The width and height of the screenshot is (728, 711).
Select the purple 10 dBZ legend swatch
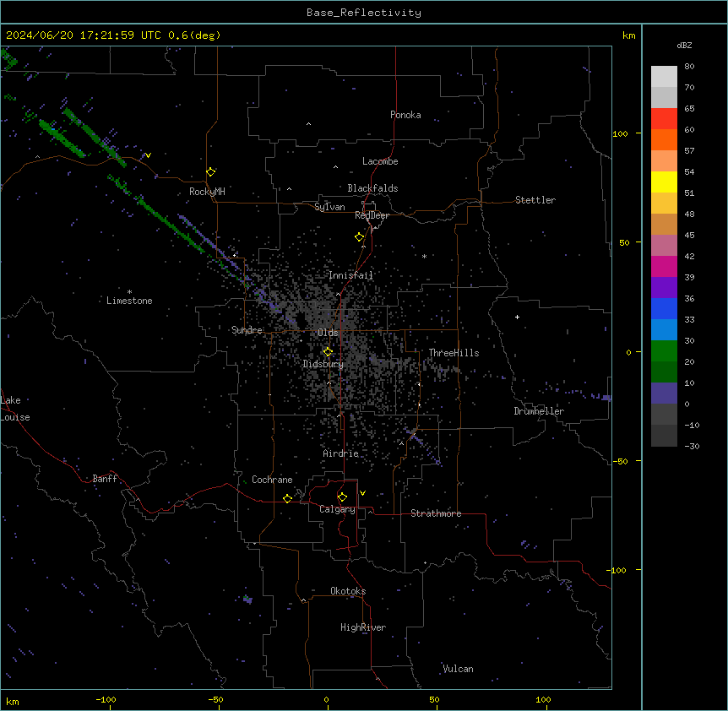coord(664,393)
